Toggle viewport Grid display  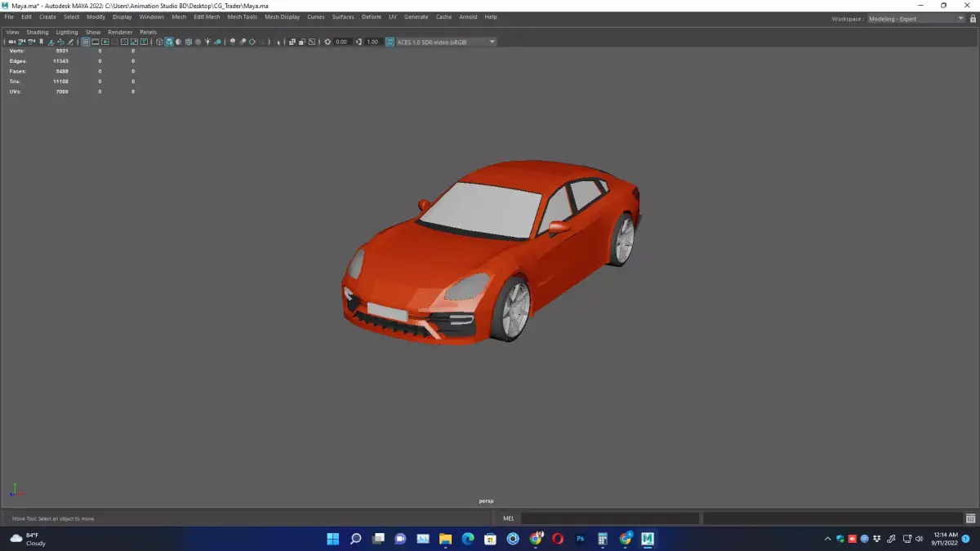point(86,42)
